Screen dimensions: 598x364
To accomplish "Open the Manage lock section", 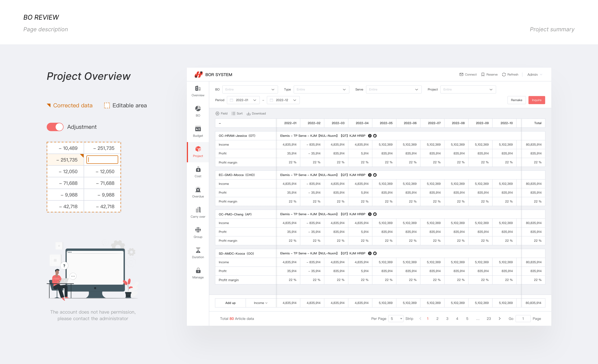I will point(198,273).
